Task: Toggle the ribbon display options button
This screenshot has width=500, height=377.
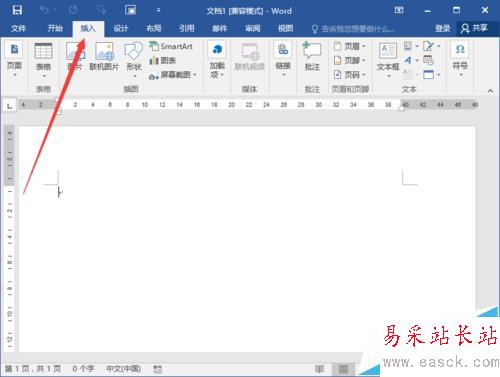Action: pyautogui.click(x=399, y=10)
